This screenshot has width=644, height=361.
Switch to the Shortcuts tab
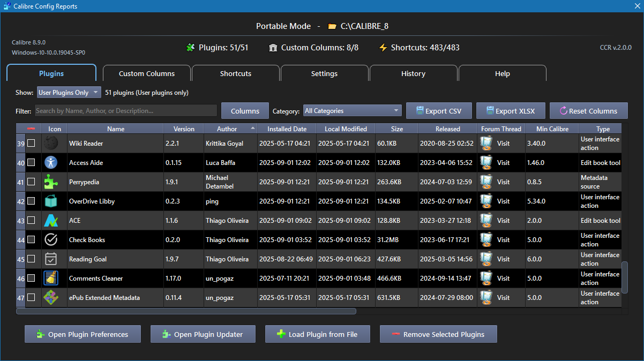click(236, 73)
